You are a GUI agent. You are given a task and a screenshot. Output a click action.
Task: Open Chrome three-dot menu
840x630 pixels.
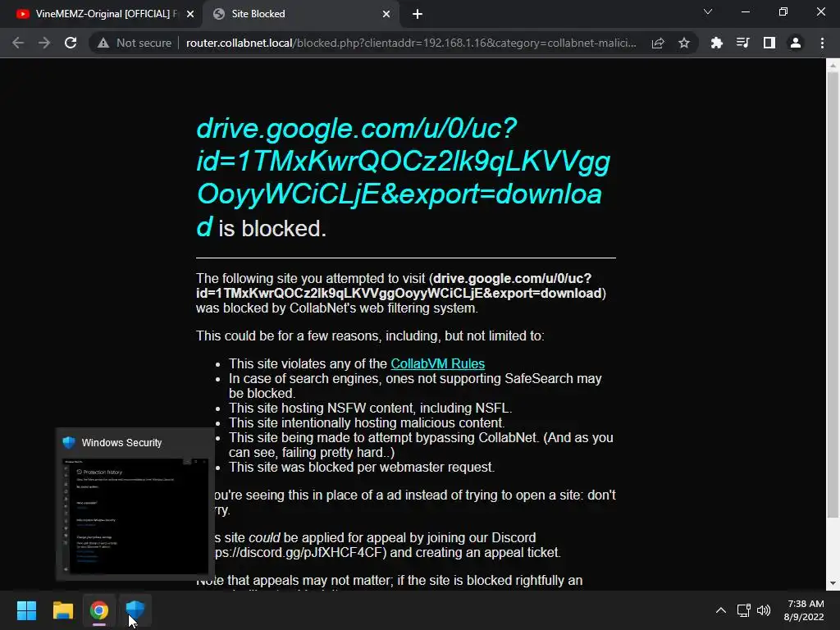[x=822, y=43]
